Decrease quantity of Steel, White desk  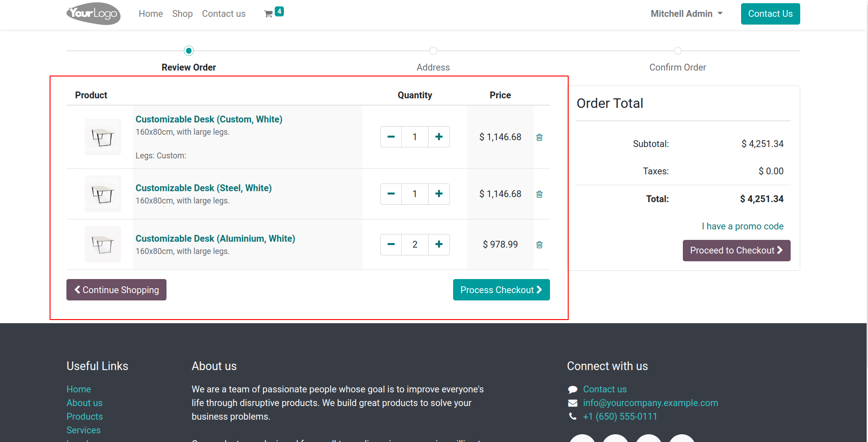click(x=391, y=194)
